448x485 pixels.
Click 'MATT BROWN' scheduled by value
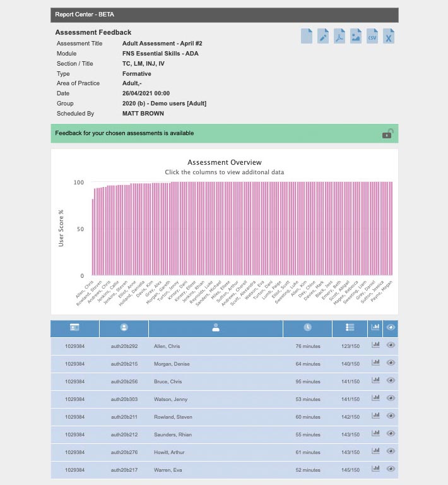coord(143,114)
